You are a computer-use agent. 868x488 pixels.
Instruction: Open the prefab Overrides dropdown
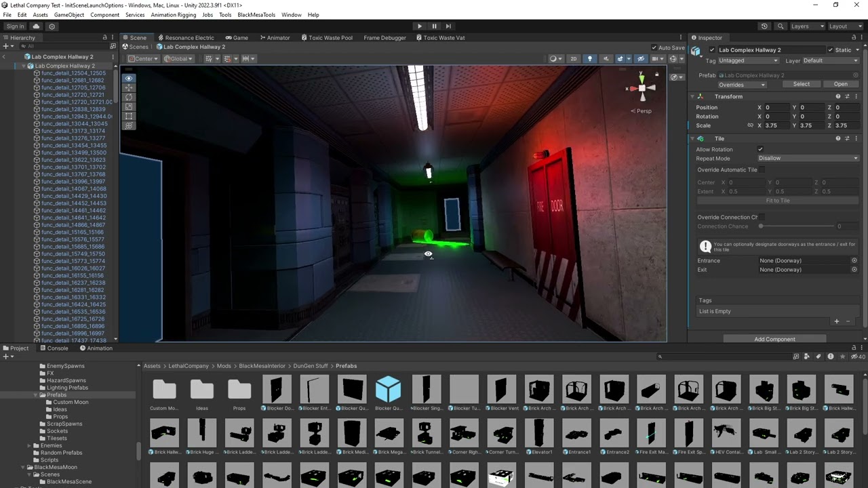click(x=742, y=85)
